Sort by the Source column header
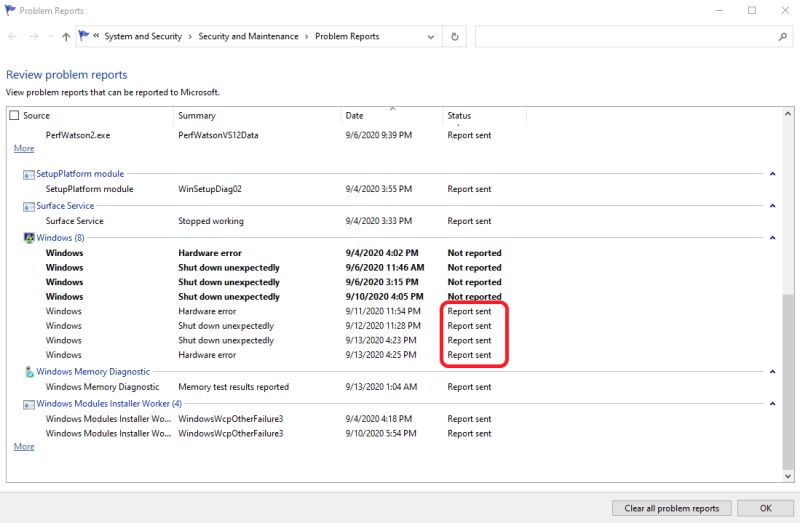 tap(36, 115)
